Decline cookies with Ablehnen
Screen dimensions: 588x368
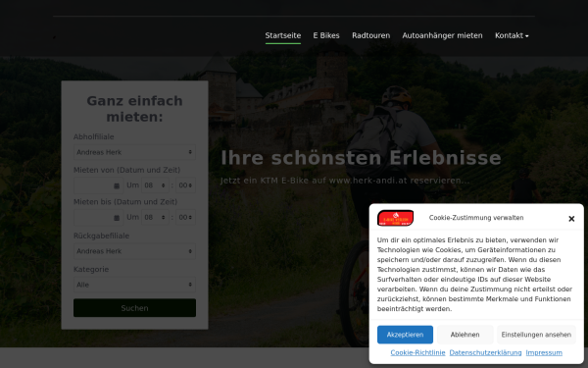coord(465,335)
